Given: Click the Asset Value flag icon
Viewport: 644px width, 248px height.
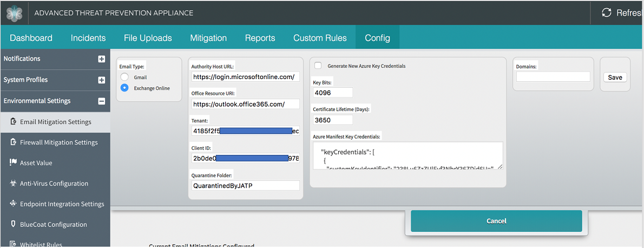Looking at the screenshot, I should coord(13,162).
